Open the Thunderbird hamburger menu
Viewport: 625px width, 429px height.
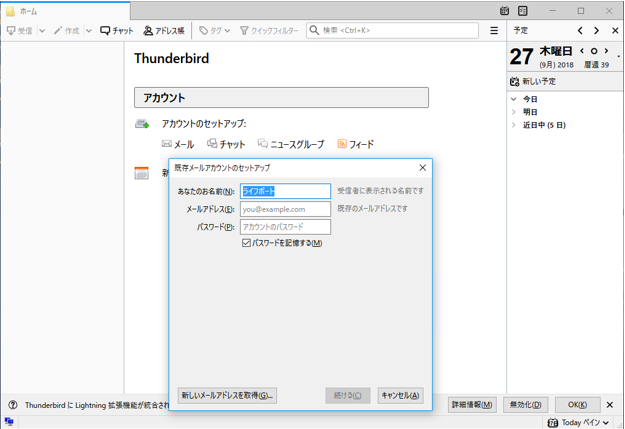tap(494, 30)
